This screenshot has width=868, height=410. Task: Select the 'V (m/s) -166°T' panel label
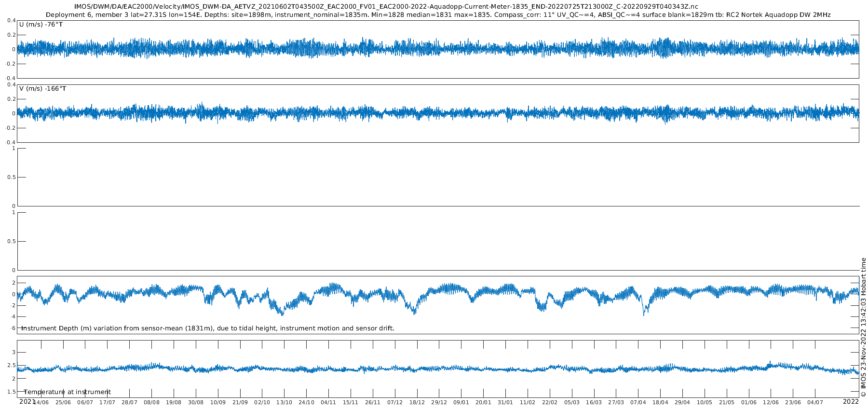(x=43, y=89)
